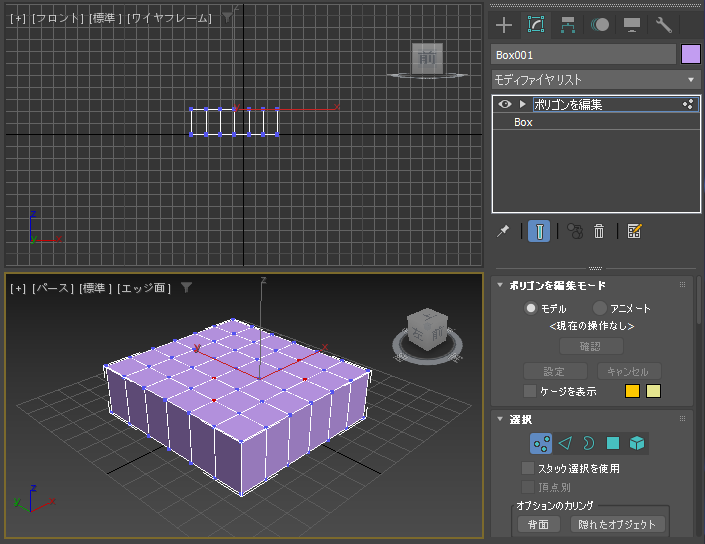Screen dimensions: 705x544
Task: Click the 隠れたオブジェクト button
Action: pos(617,524)
